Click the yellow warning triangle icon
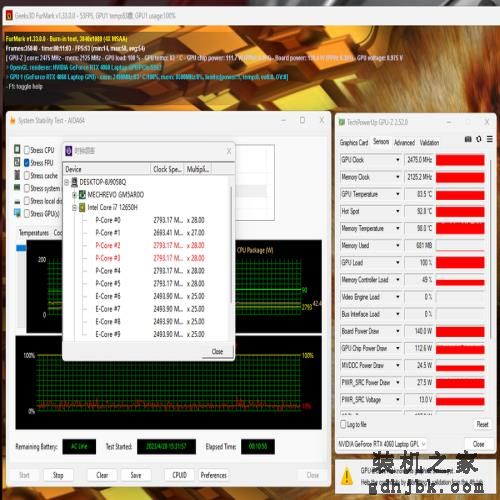The height and width of the screenshot is (500, 500). tap(347, 476)
